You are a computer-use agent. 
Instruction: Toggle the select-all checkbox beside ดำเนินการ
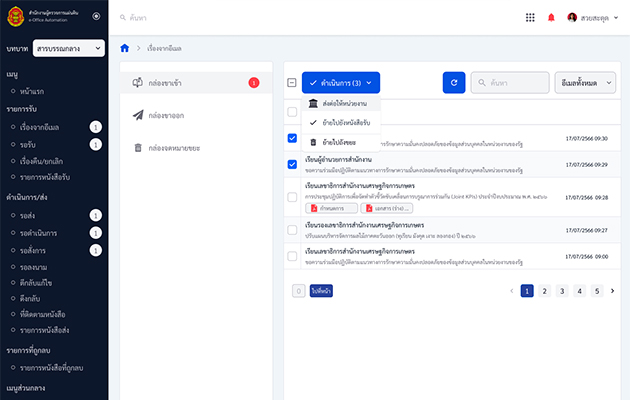[292, 83]
